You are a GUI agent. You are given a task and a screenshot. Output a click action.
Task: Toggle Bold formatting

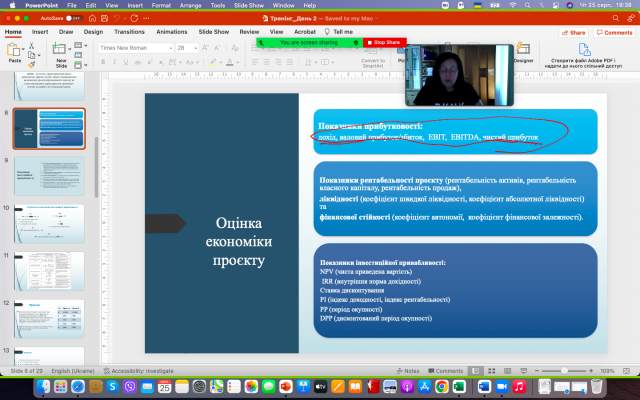coord(103,62)
